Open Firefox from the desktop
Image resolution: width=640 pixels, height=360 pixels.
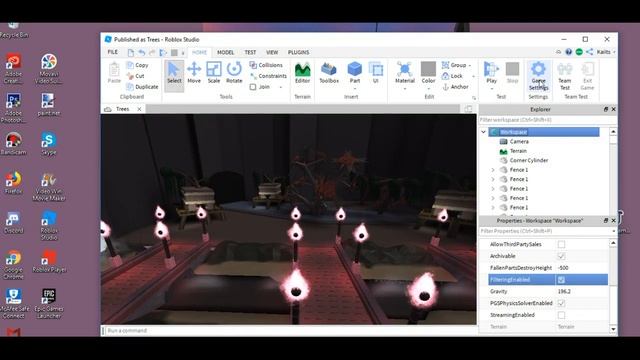point(13,183)
